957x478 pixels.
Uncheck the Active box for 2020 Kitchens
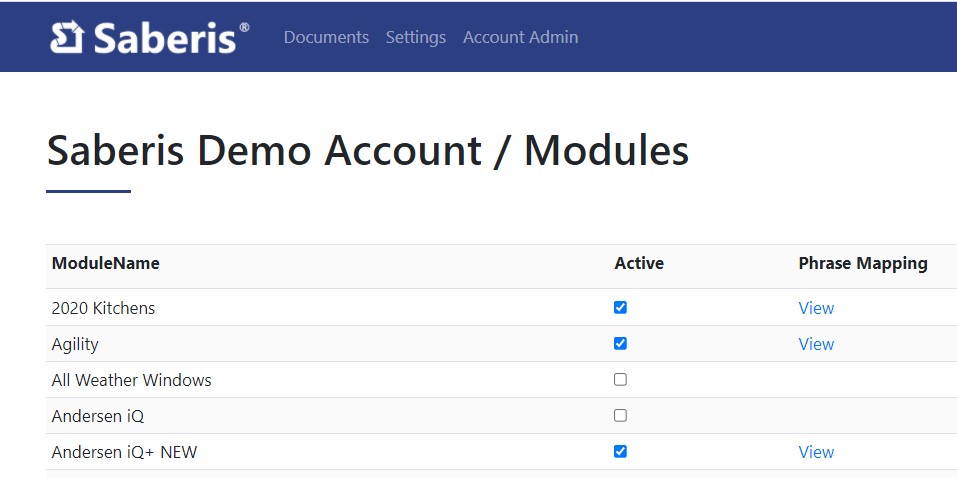[620, 308]
